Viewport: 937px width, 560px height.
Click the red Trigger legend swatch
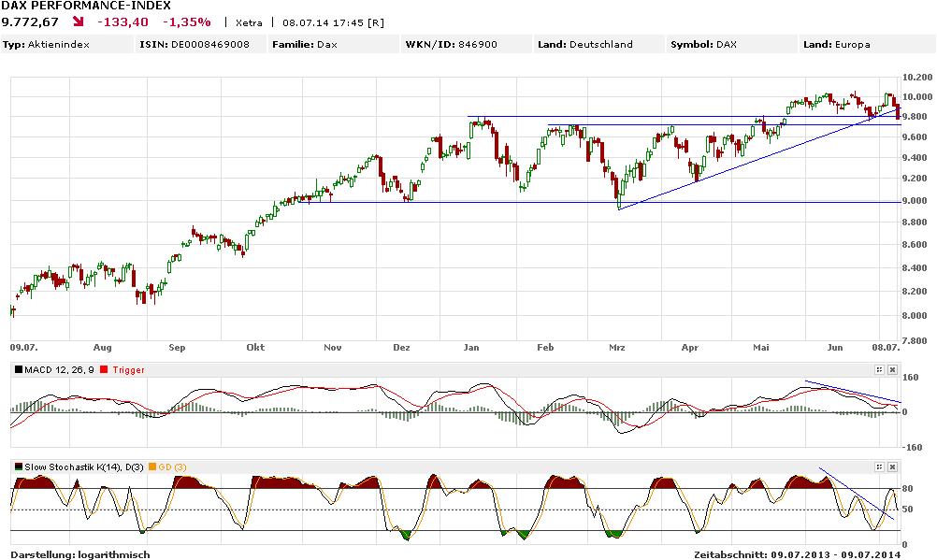point(105,370)
